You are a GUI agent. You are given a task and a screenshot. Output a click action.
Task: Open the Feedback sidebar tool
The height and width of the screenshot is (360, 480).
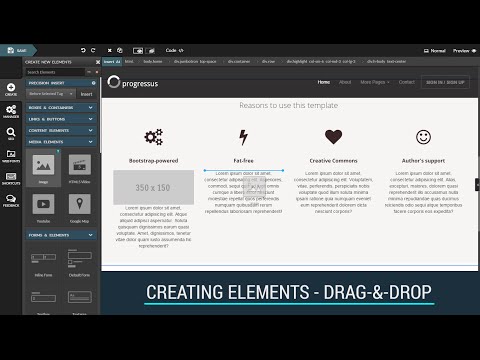pos(11,201)
